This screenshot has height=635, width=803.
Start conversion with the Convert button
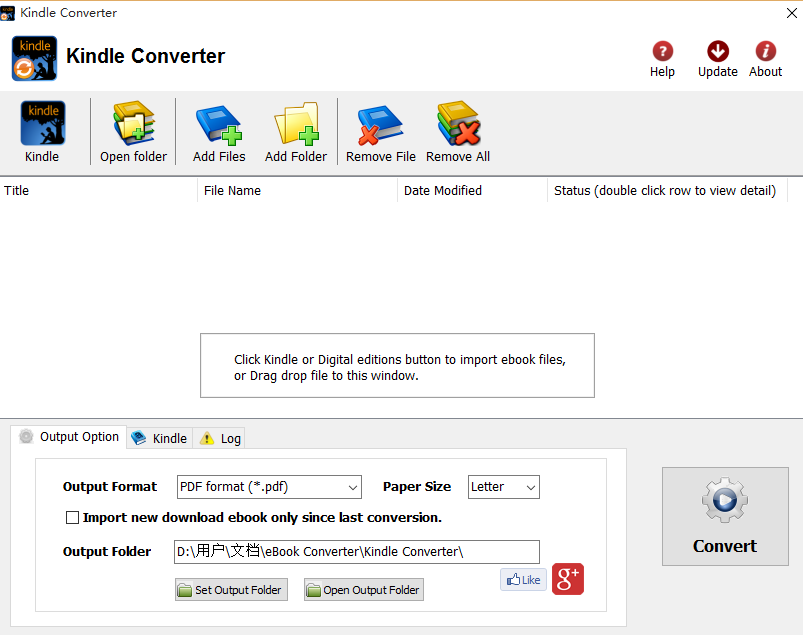(725, 516)
